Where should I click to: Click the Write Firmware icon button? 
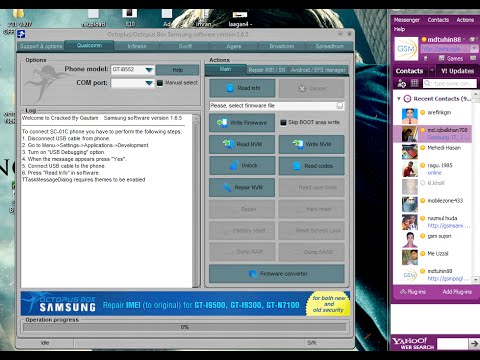(x=242, y=123)
